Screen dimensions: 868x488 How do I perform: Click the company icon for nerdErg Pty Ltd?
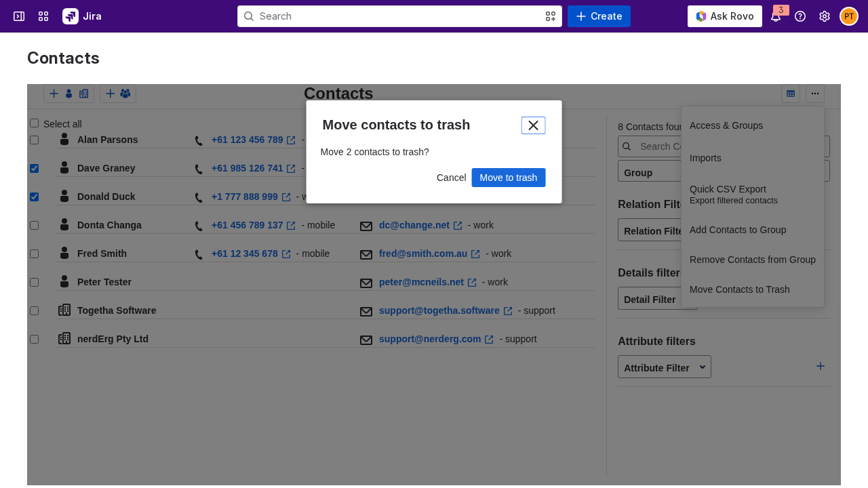click(x=64, y=338)
